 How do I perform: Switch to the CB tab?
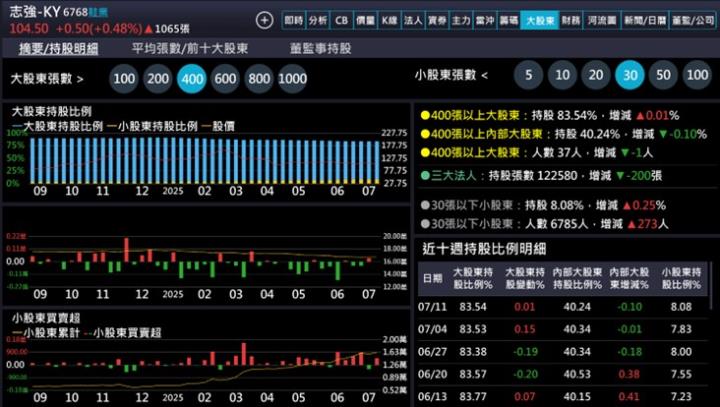[x=342, y=20]
